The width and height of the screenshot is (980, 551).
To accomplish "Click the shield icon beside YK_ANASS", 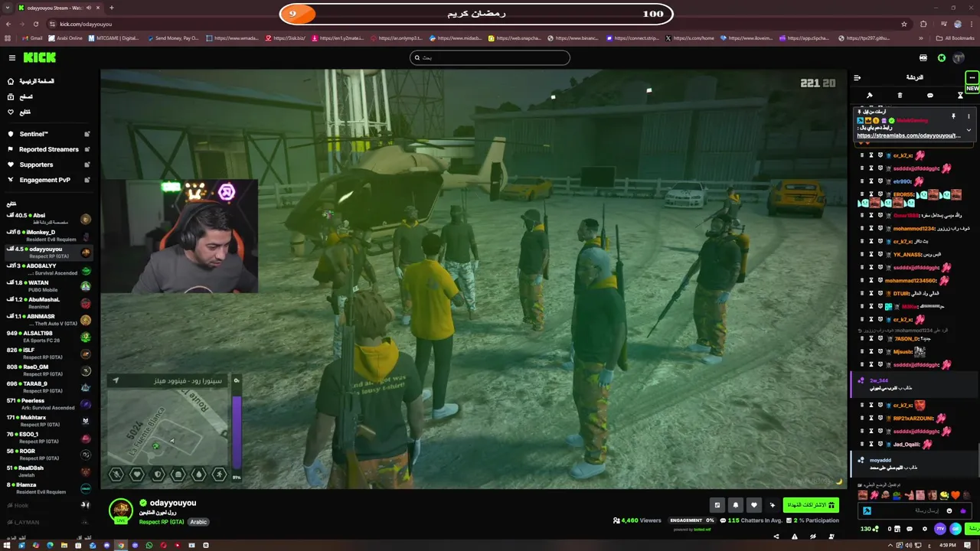I will (x=880, y=255).
